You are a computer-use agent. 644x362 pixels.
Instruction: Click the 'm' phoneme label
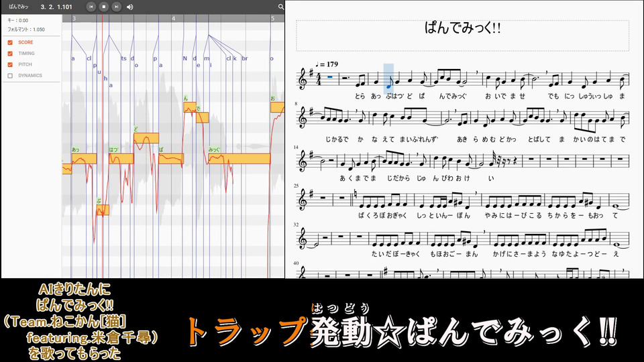[207, 58]
